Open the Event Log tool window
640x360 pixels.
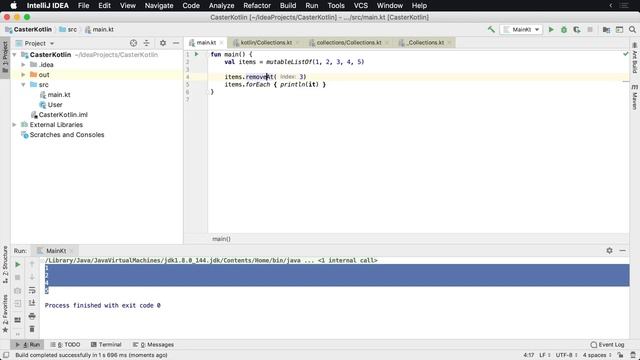click(x=607, y=344)
